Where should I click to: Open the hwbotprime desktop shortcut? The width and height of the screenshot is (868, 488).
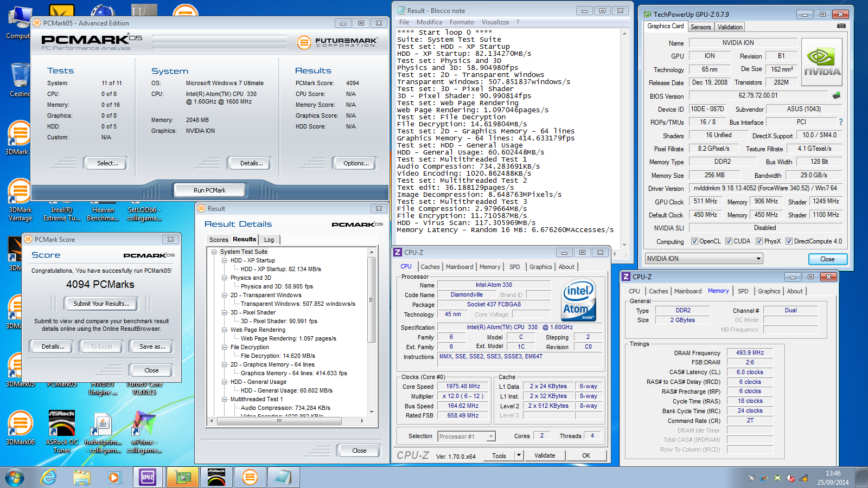[x=103, y=432]
